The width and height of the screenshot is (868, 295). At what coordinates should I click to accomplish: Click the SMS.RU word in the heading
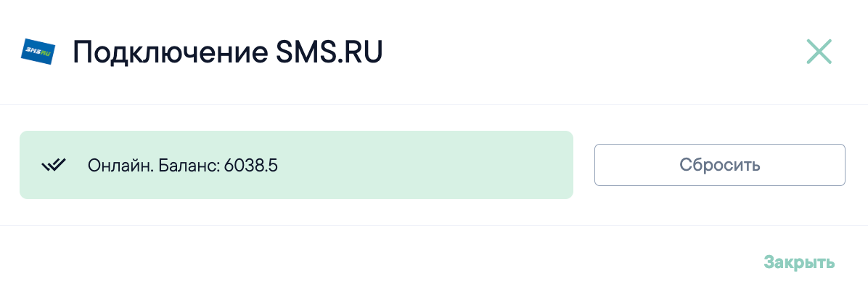click(x=329, y=52)
